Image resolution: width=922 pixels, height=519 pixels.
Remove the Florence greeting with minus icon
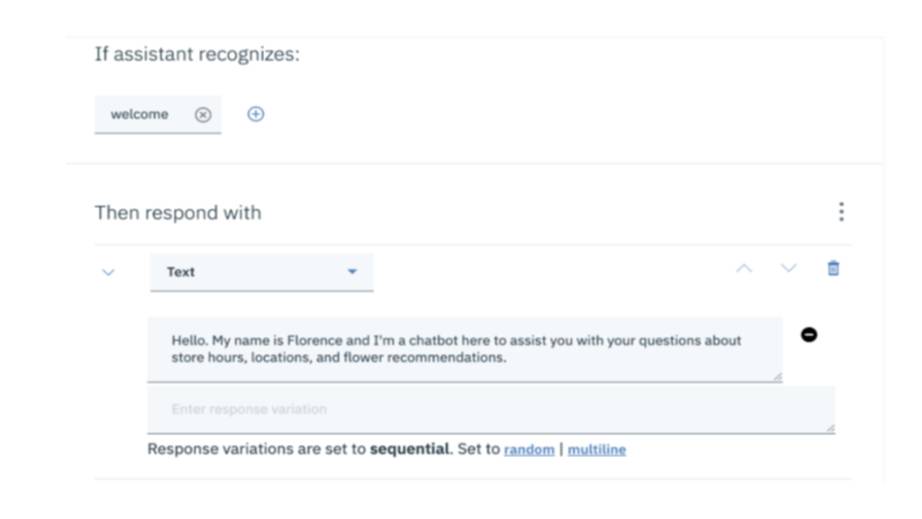tap(809, 334)
